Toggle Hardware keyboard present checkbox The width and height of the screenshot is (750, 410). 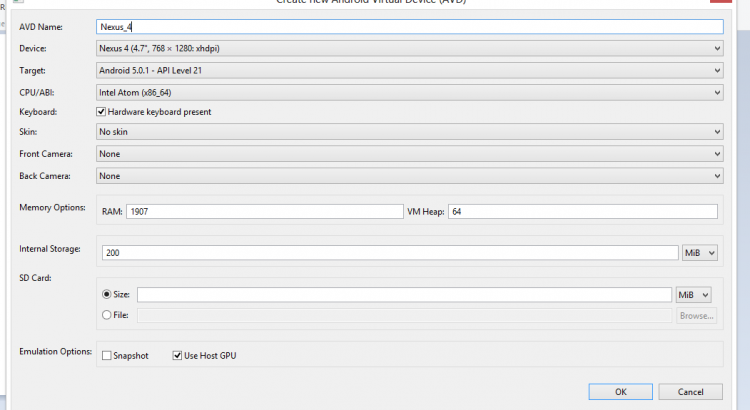[x=101, y=112]
